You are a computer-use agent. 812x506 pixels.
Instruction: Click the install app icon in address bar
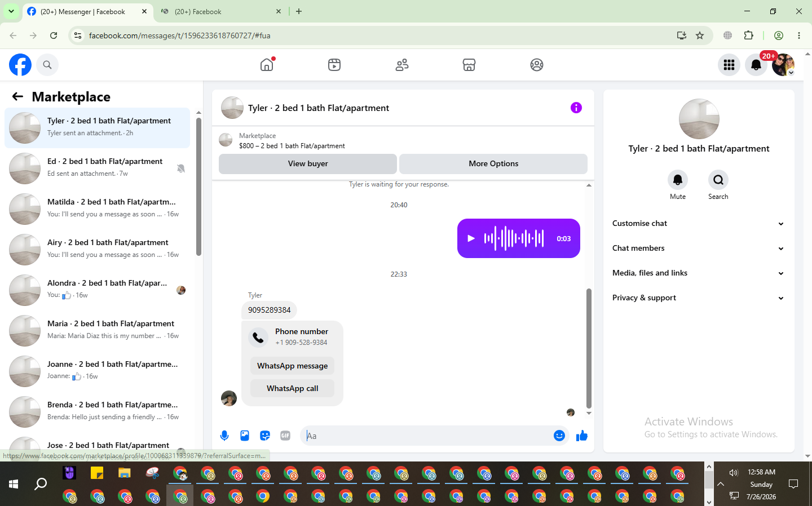coord(682,35)
